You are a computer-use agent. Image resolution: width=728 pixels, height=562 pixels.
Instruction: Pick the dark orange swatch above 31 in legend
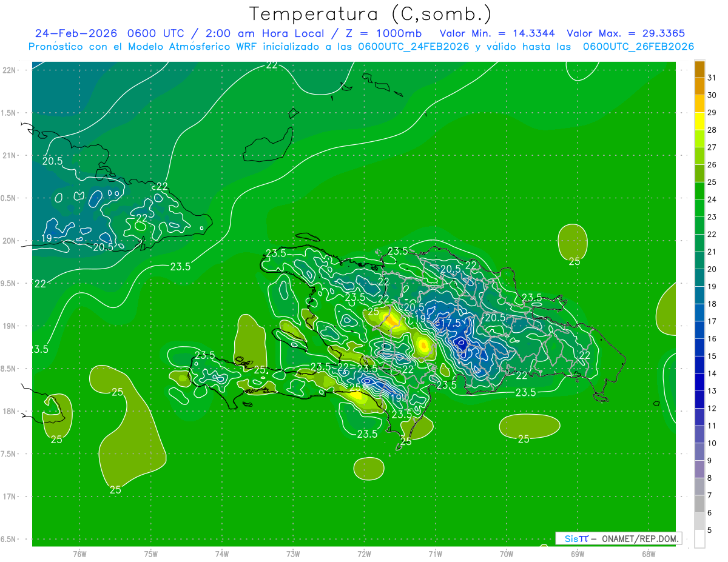point(699,70)
